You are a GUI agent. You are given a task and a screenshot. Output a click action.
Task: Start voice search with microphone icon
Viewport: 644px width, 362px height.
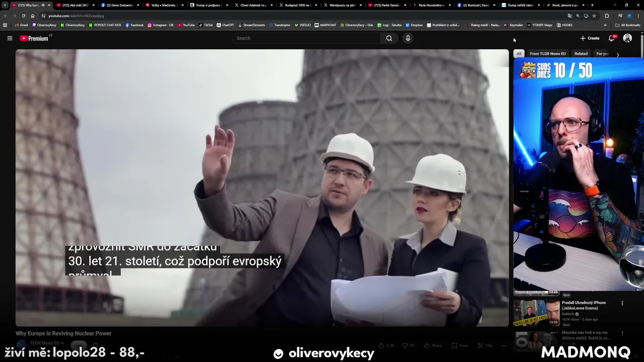(408, 38)
